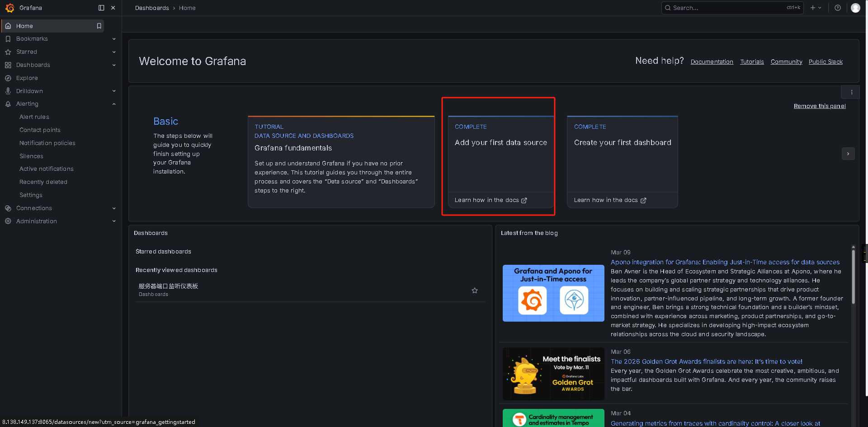
Task: Click the Drilldown icon in sidebar
Action: click(8, 91)
